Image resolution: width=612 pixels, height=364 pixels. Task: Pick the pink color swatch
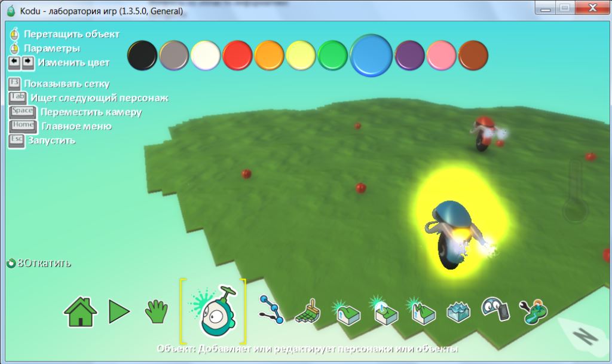441,56
